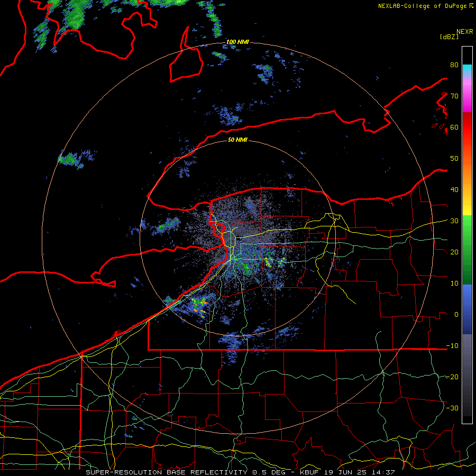Viewport: 476px width, 476px height.
Task: Click the 20 value on the dBZ scale
Action: (x=454, y=252)
